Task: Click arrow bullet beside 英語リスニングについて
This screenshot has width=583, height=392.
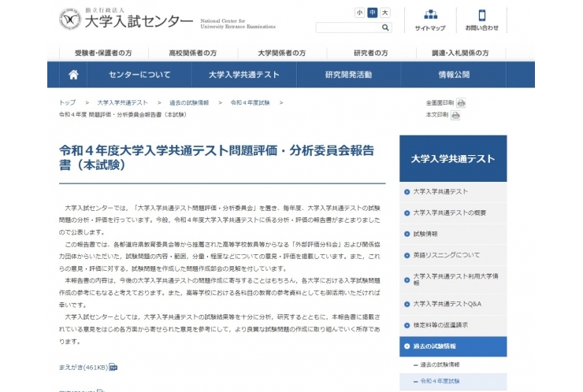Action: click(407, 256)
